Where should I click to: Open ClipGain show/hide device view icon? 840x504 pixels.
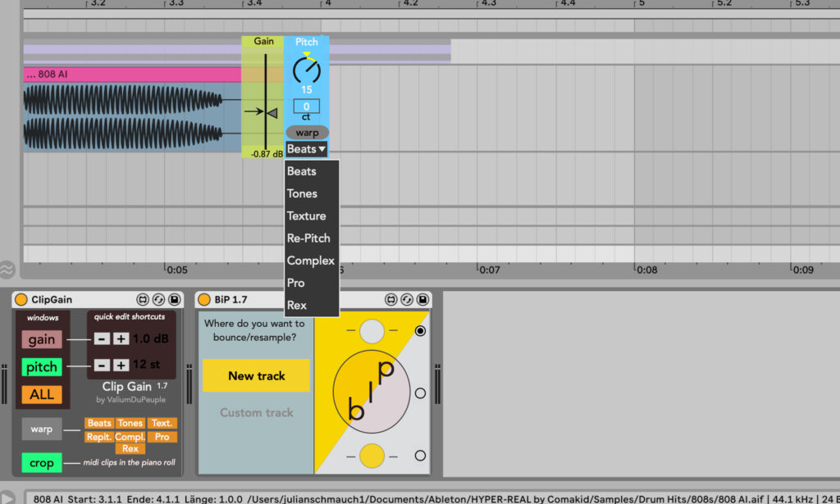point(143,300)
